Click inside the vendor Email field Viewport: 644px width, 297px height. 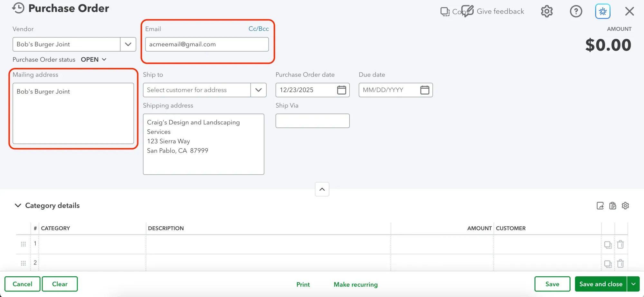[x=207, y=44]
